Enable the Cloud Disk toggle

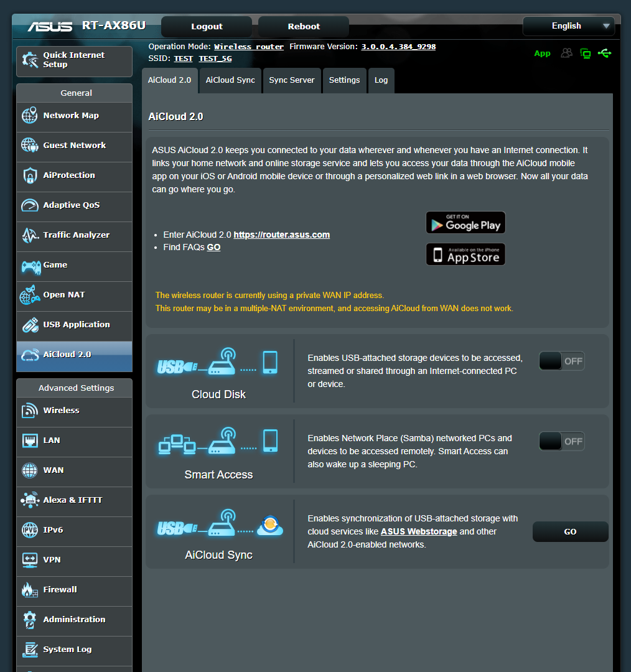[x=561, y=361]
